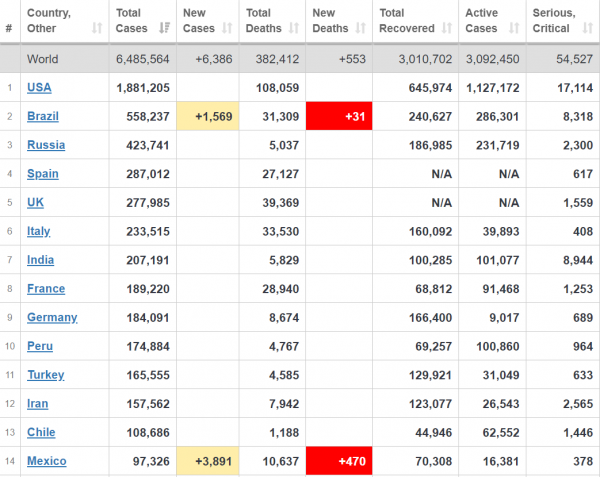
Task: Follow the Russia link
Action: click(46, 145)
